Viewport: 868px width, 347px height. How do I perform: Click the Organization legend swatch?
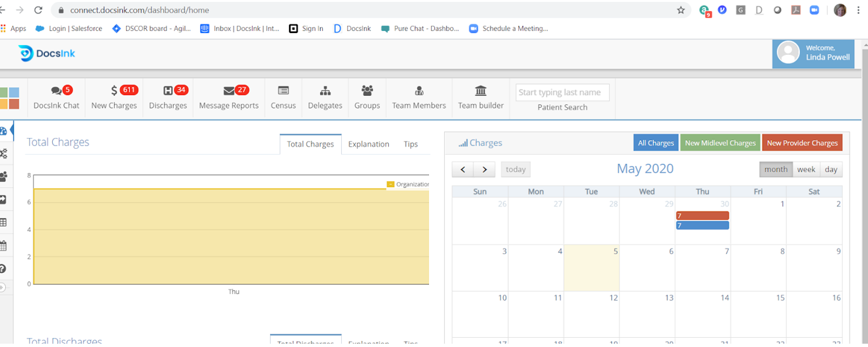(390, 184)
